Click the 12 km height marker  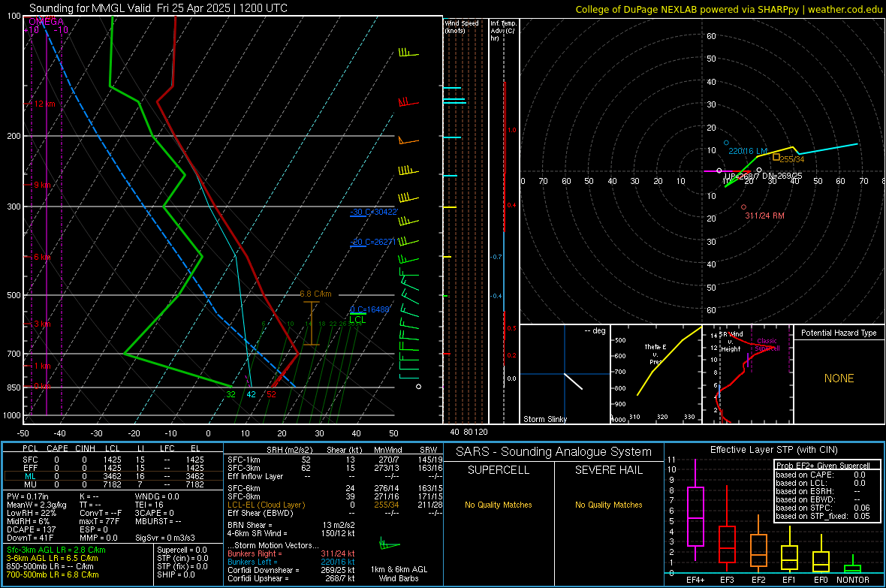pos(44,104)
